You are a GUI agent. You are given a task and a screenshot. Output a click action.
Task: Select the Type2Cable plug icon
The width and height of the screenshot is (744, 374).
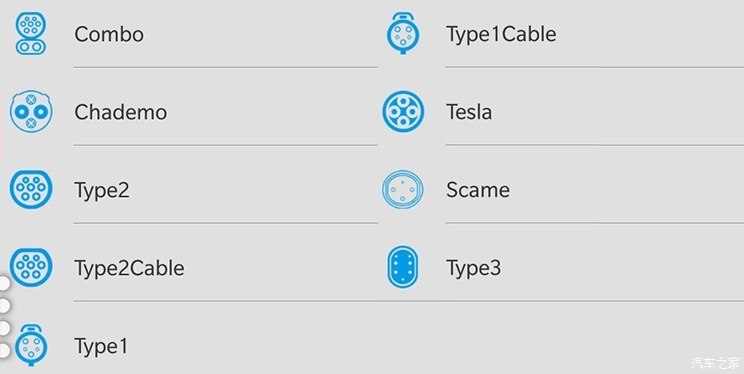click(31, 267)
